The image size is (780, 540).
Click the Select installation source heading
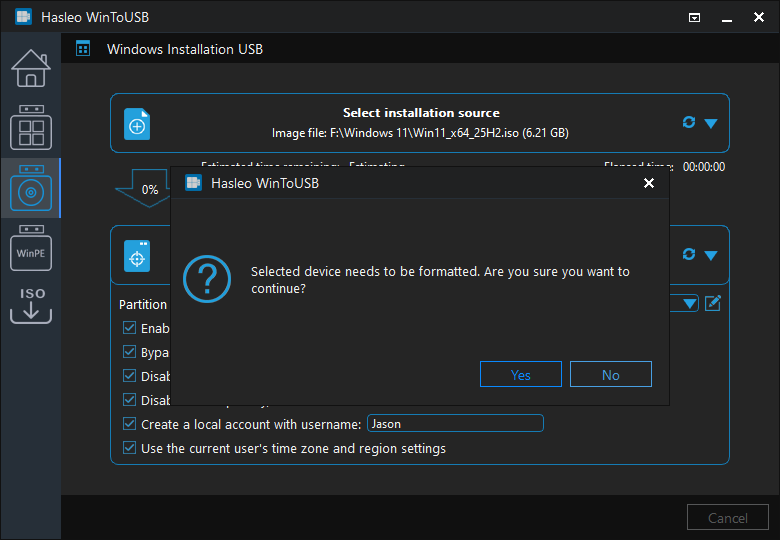[x=421, y=113]
